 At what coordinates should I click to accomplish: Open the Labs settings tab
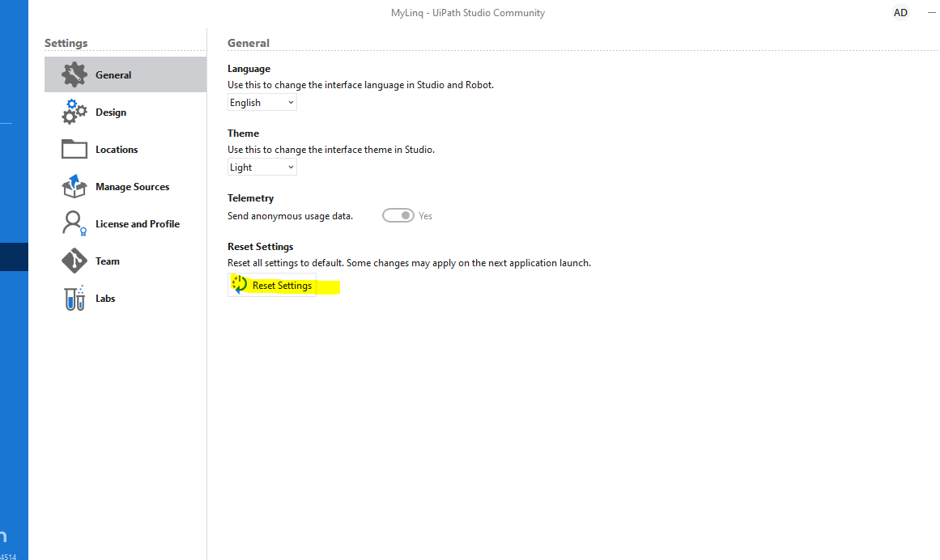(125, 299)
